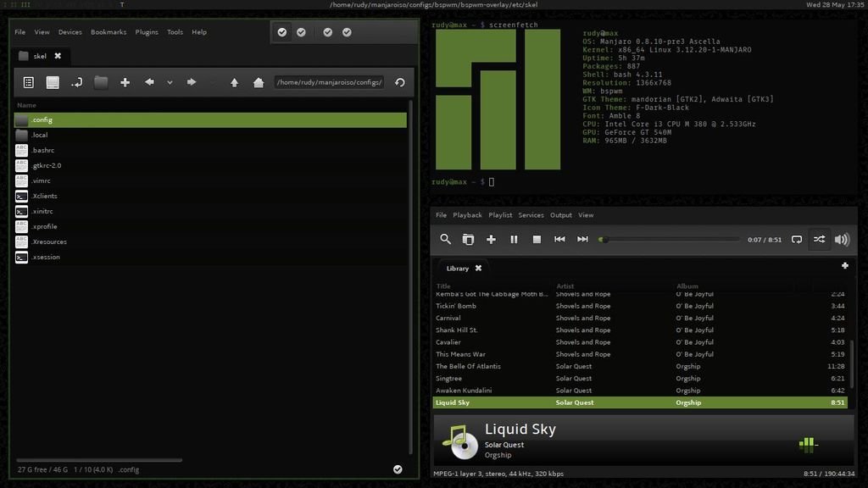Sort the library by the Artist column
The height and width of the screenshot is (488, 868).
(x=565, y=286)
